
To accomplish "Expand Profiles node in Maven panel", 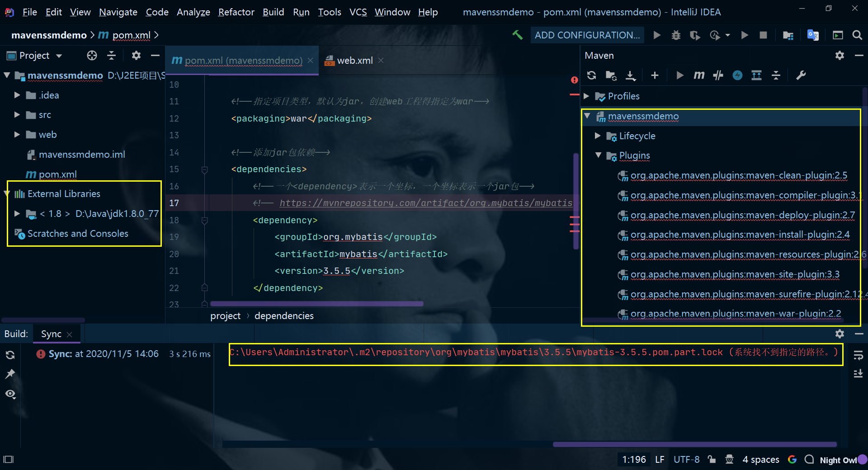I will [x=586, y=96].
